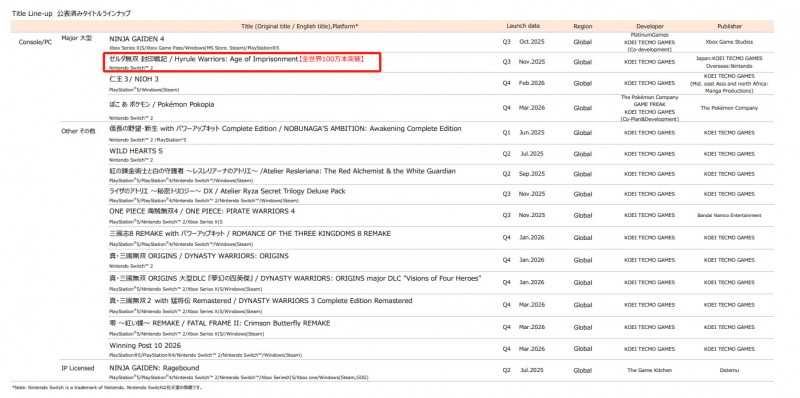Screen dimensions: 800x398
Task: Select the red-highlighted Hyrule Warriors: Age of Imprisonment row
Action: point(242,62)
